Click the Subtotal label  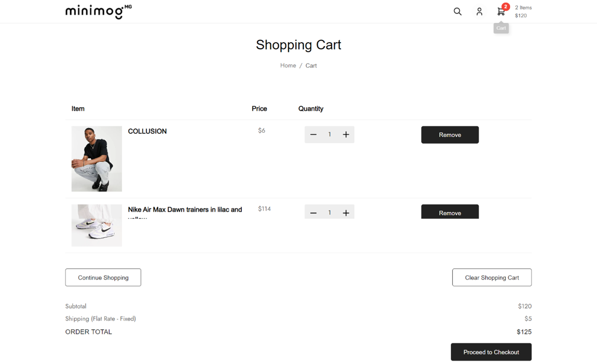76,306
